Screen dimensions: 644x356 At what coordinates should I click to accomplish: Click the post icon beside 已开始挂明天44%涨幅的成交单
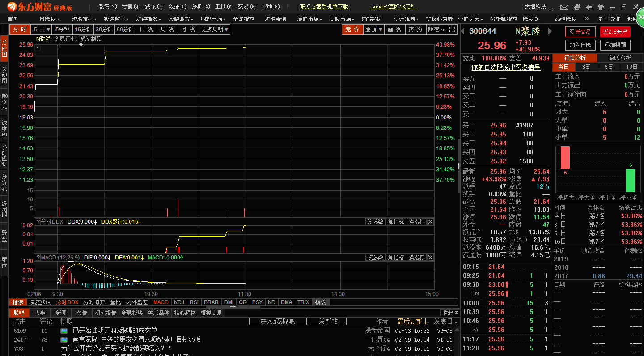click(64, 331)
